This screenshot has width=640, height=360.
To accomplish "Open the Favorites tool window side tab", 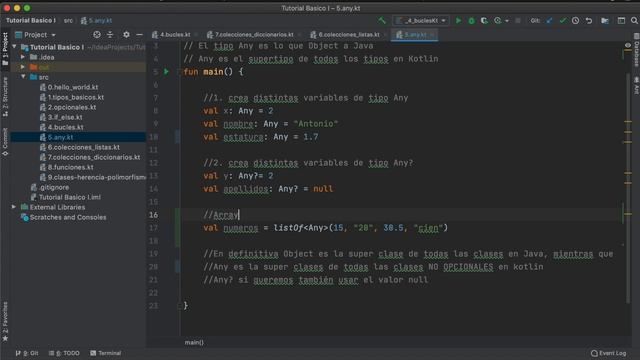I will (x=5, y=321).
